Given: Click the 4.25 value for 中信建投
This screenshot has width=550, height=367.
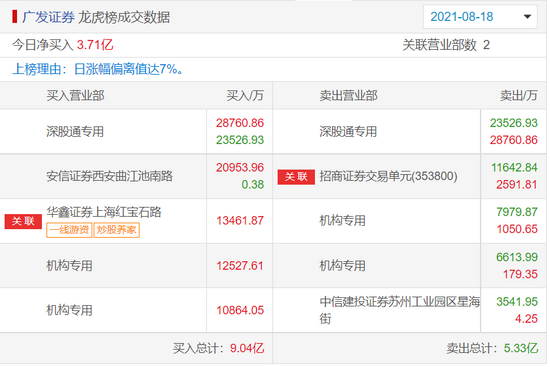Looking at the screenshot, I should pyautogui.click(x=526, y=319).
